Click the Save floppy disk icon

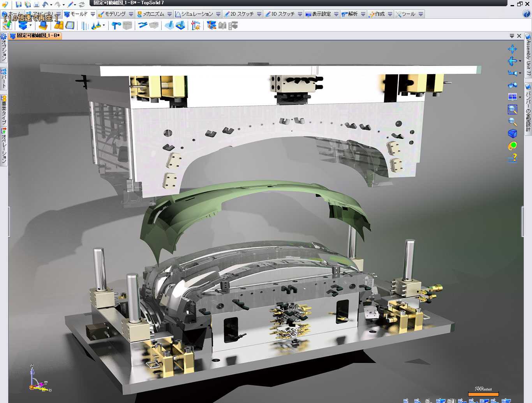pyautogui.click(x=18, y=5)
